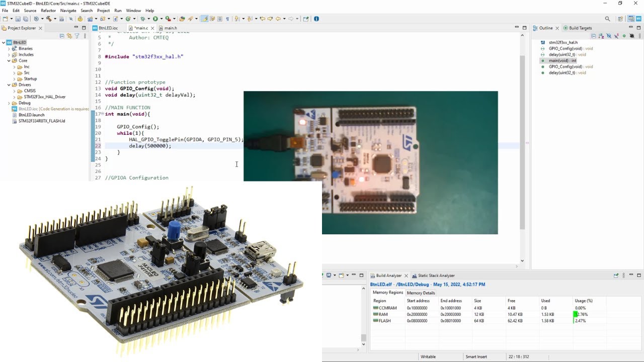Click the Open Element folder icon in toolbar
Image resolution: width=644 pixels, height=362 pixels.
pos(182,19)
